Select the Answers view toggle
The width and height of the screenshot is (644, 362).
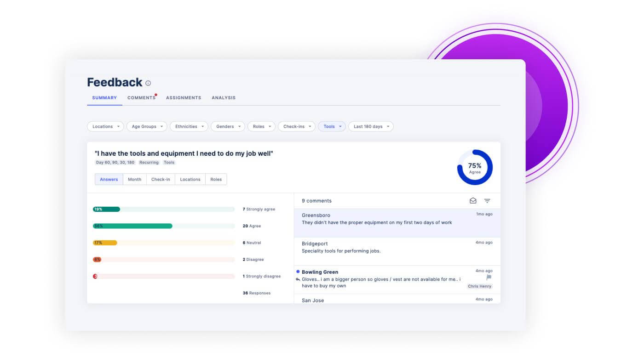(109, 179)
